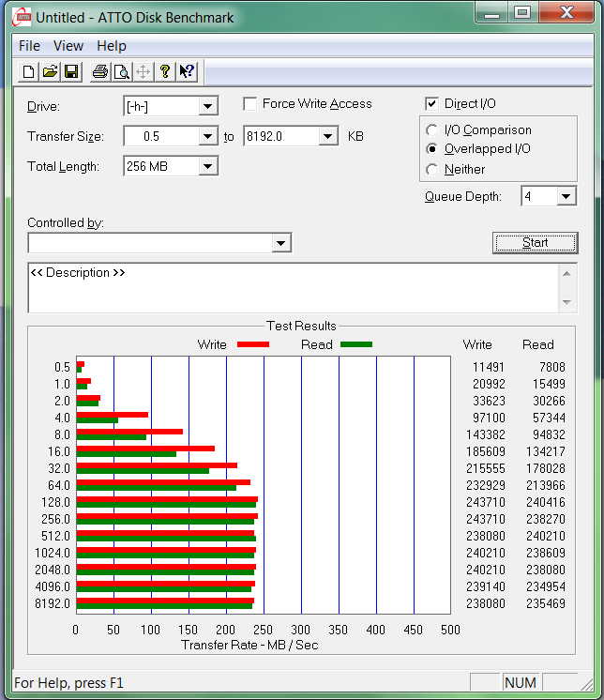Click the 512.0 row write value 238080
This screenshot has width=604, height=700.
click(485, 536)
